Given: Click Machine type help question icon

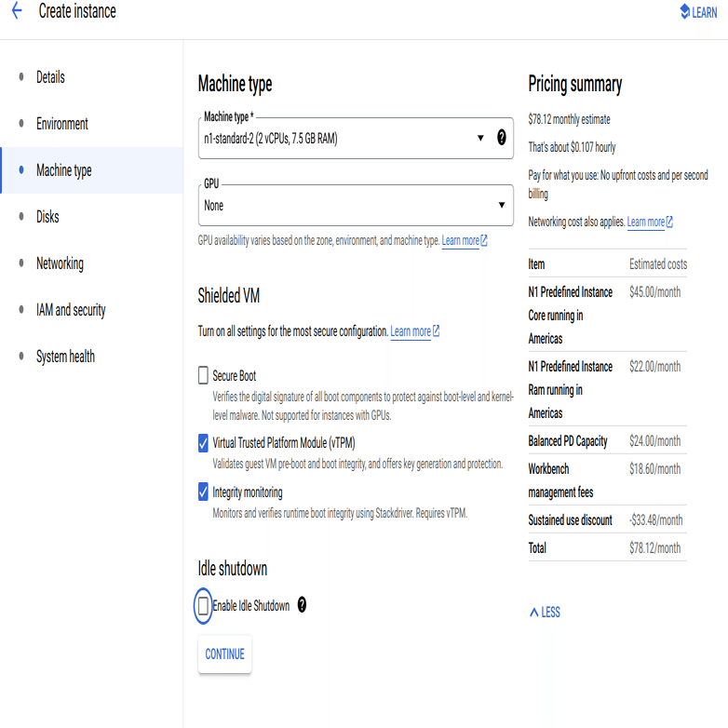Looking at the screenshot, I should click(502, 138).
